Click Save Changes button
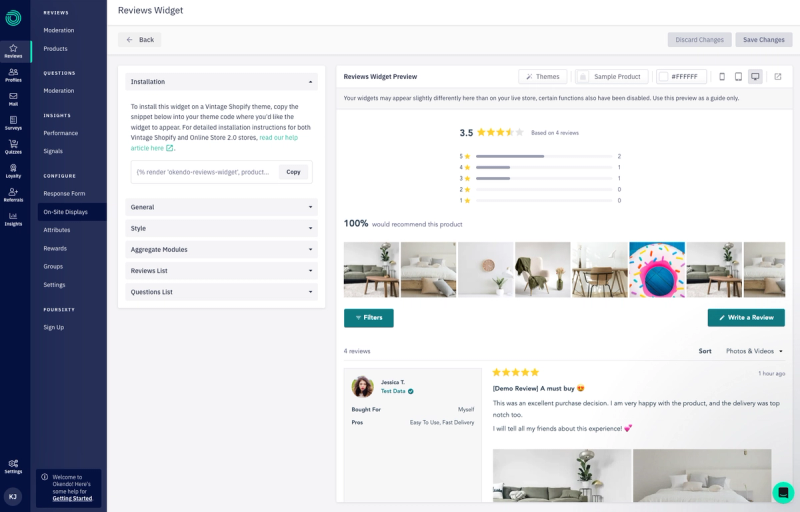The width and height of the screenshot is (800, 512). click(x=764, y=40)
